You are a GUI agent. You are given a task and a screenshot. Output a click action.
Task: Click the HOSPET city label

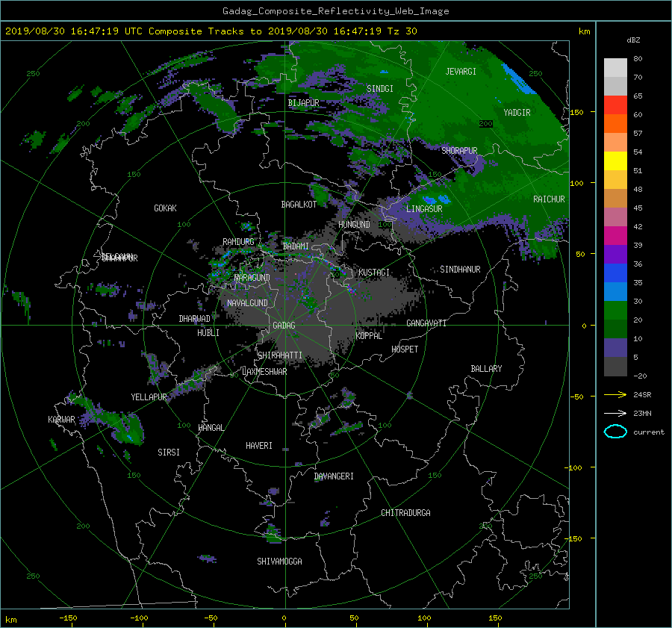pyautogui.click(x=405, y=349)
